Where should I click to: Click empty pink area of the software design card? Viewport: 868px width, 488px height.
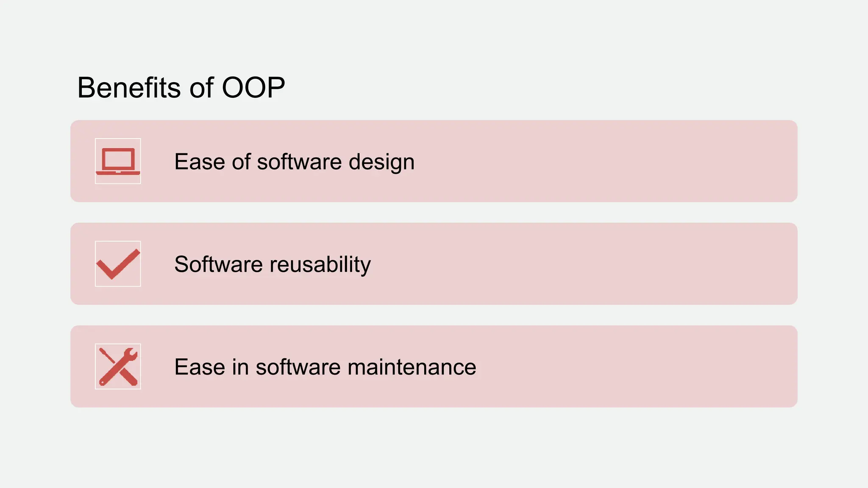click(615, 161)
